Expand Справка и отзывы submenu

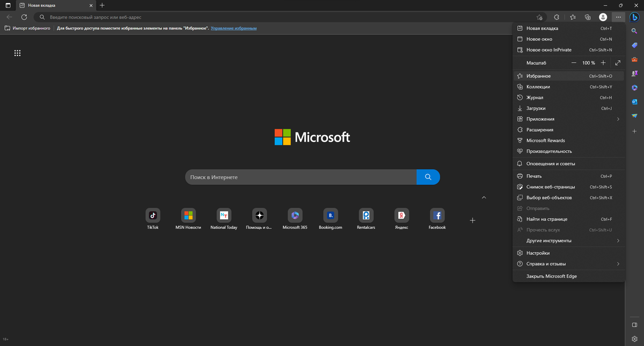(x=569, y=264)
